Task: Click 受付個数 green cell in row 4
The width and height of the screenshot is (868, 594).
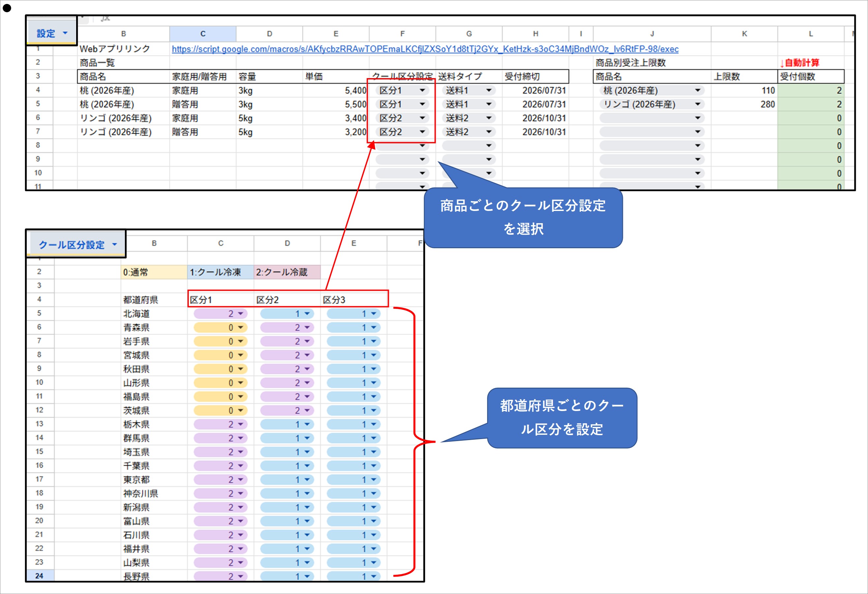Action: coord(810,90)
